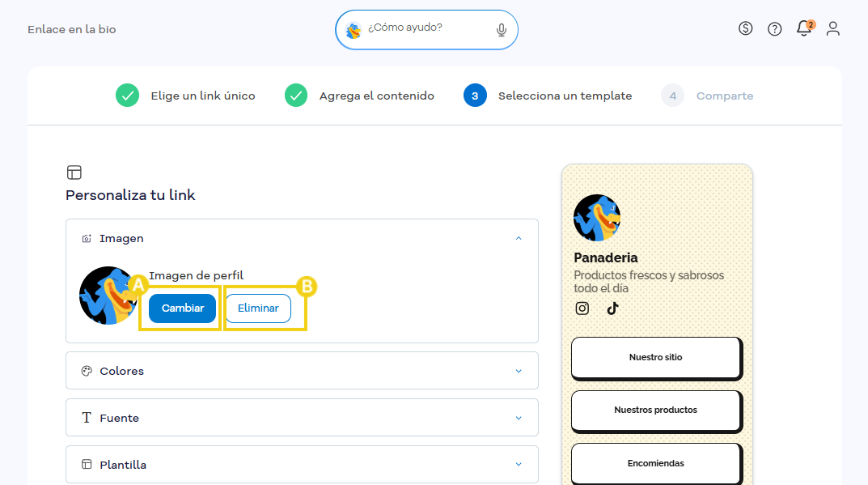Click green checkmark for Agrega el contenido
Screen dimensions: 868x485
coord(296,96)
